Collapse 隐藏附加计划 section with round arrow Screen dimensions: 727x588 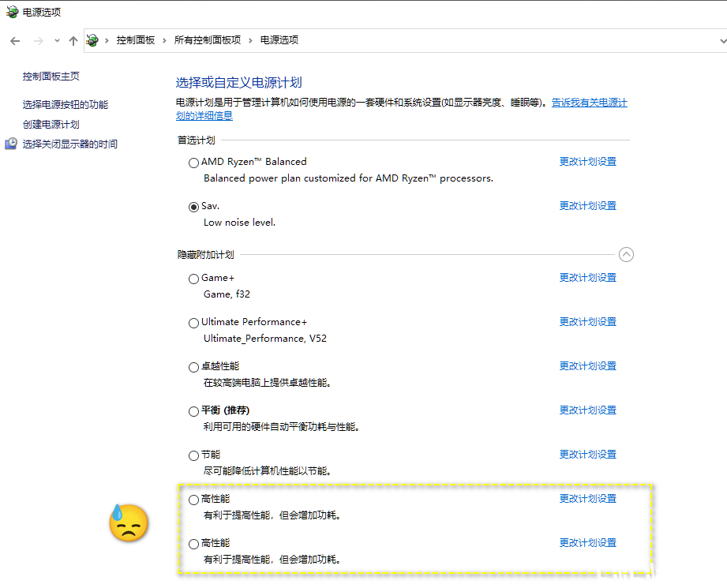(627, 255)
